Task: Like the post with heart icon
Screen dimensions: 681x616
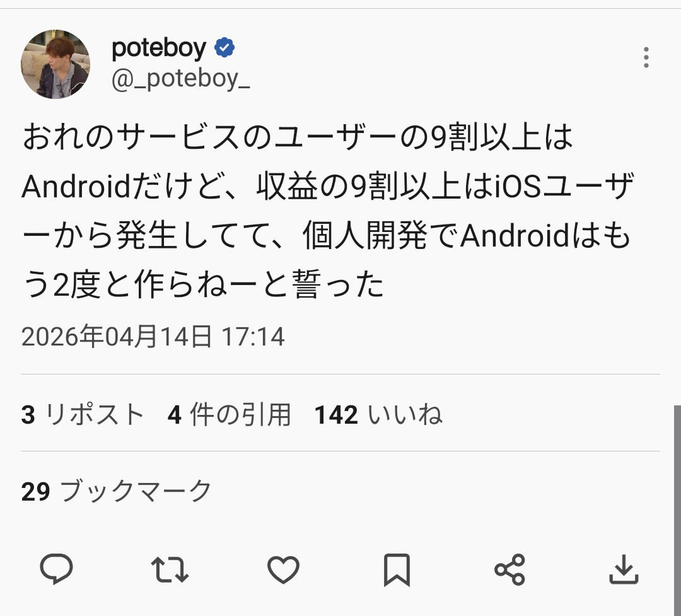Action: tap(283, 570)
